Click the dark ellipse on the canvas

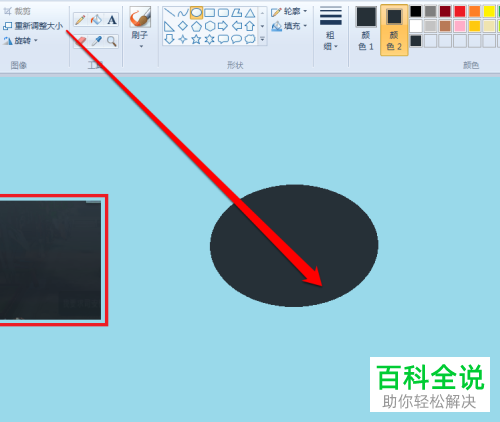pos(294,246)
